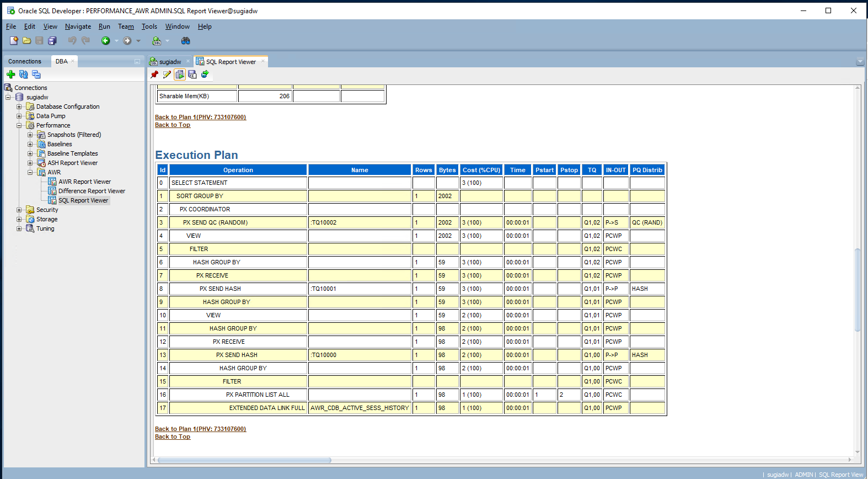
Task: Minimize the DBA panel with dash button
Action: (137, 61)
